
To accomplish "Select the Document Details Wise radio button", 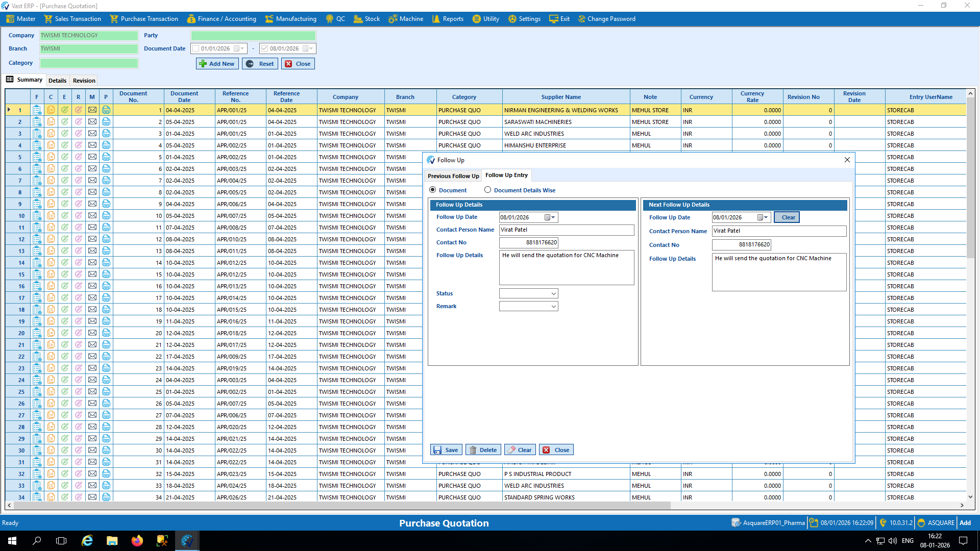I will tap(487, 190).
